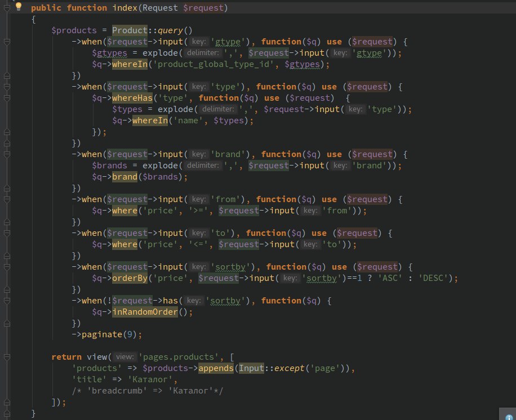Click the inRandomOrder method call
Screen dimensions: 516x420
[x=145, y=312]
